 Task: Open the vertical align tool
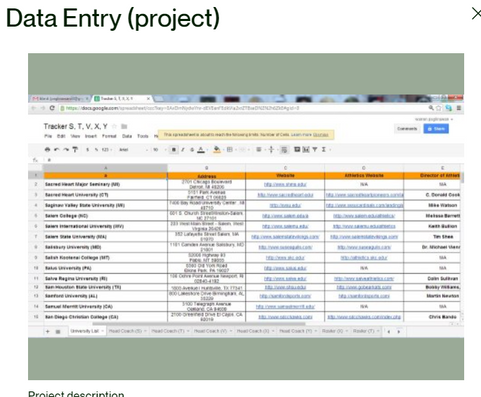(271, 150)
